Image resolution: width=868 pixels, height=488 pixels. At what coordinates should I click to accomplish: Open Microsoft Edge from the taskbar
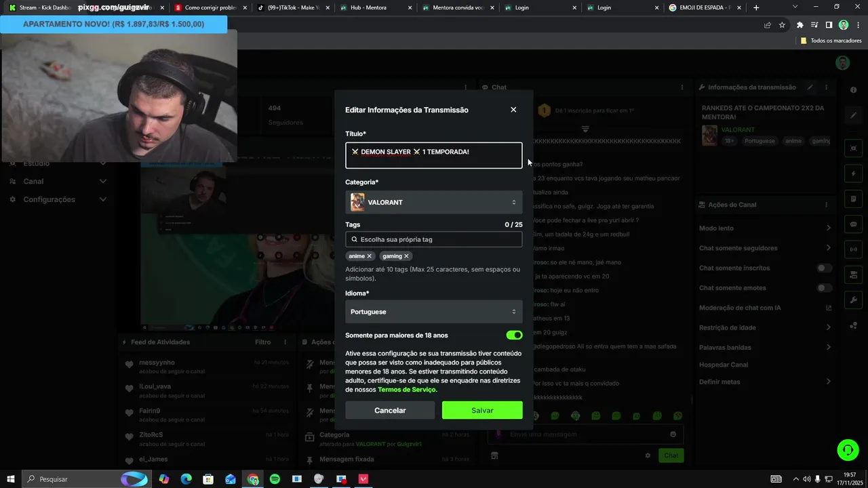pyautogui.click(x=186, y=479)
